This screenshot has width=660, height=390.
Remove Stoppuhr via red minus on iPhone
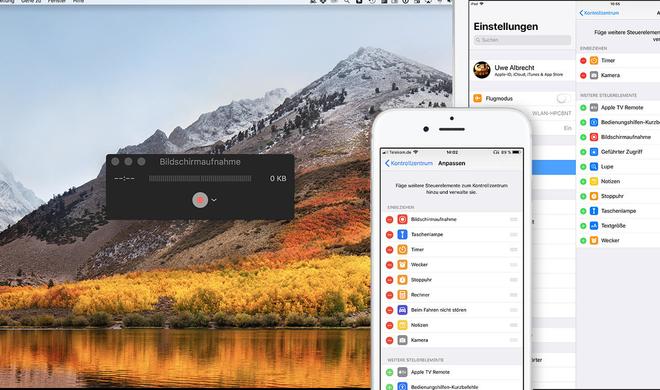point(389,280)
